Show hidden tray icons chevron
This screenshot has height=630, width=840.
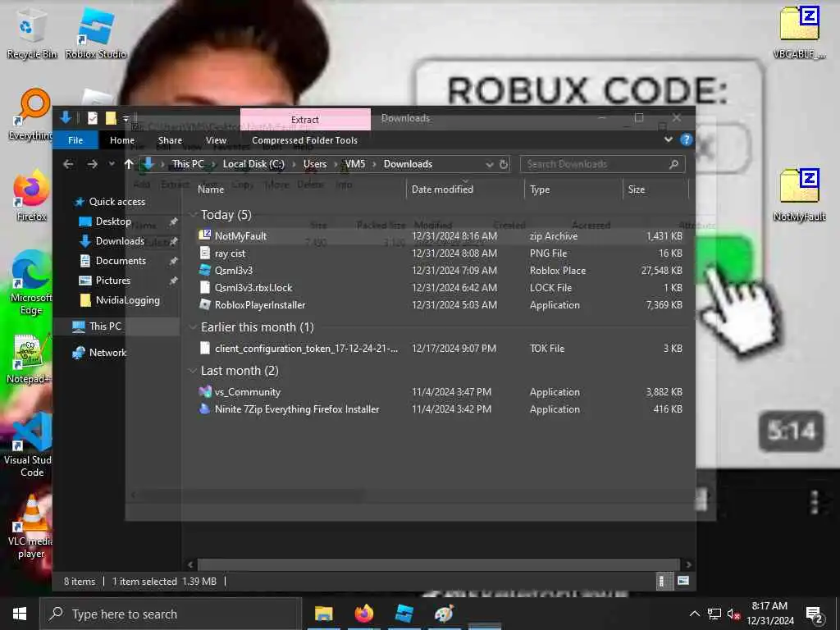[x=695, y=614]
